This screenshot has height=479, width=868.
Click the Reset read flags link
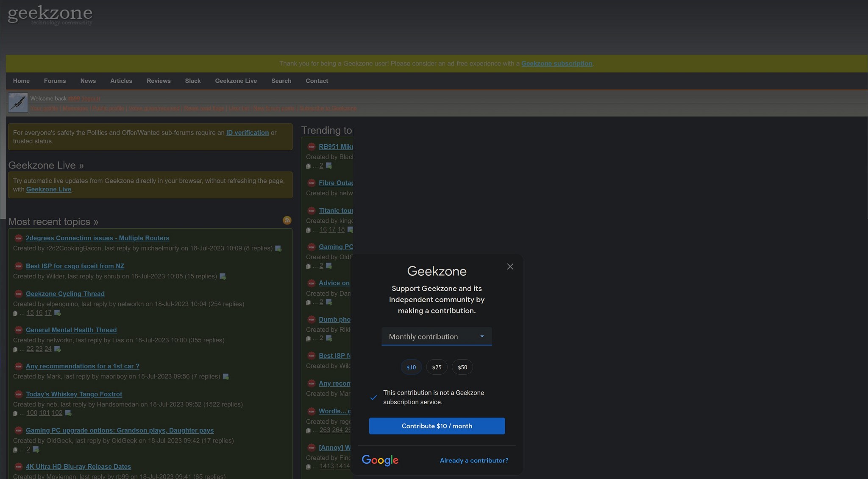204,109
